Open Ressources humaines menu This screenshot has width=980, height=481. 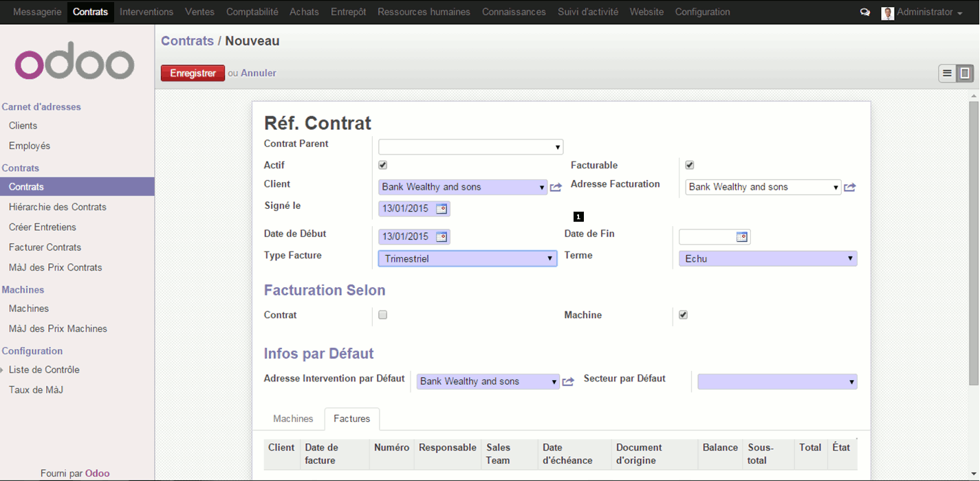point(424,12)
